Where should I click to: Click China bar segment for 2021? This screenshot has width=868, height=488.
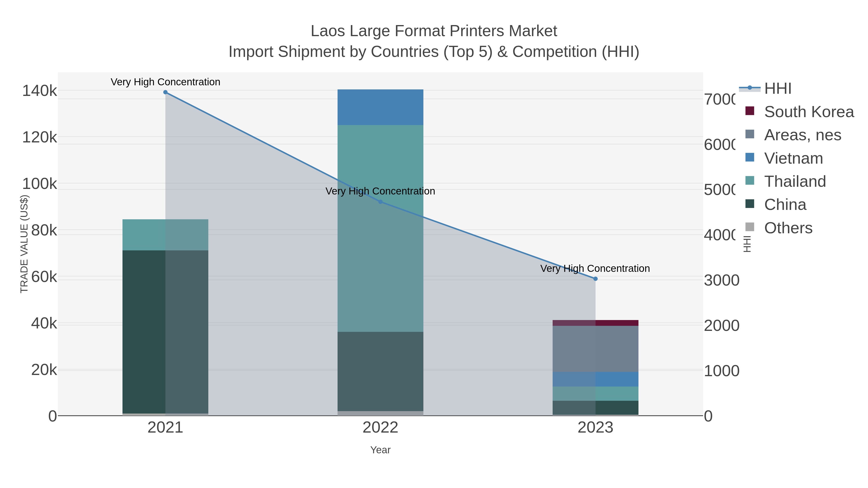[165, 332]
